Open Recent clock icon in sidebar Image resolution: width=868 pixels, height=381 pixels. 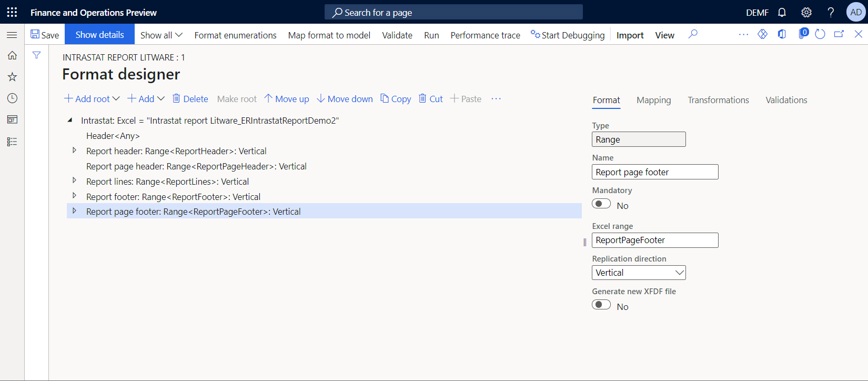click(12, 98)
